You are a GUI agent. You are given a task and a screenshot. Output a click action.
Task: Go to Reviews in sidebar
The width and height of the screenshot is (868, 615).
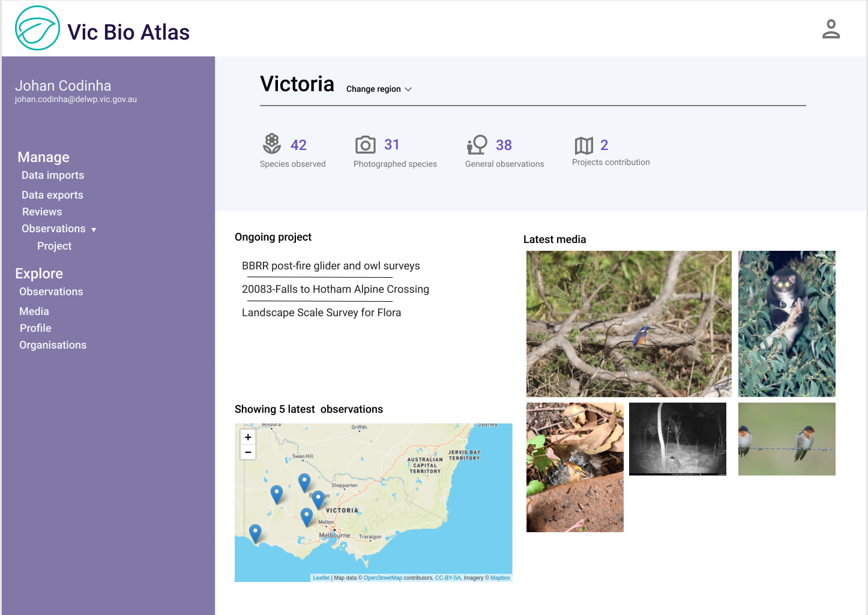tap(42, 212)
